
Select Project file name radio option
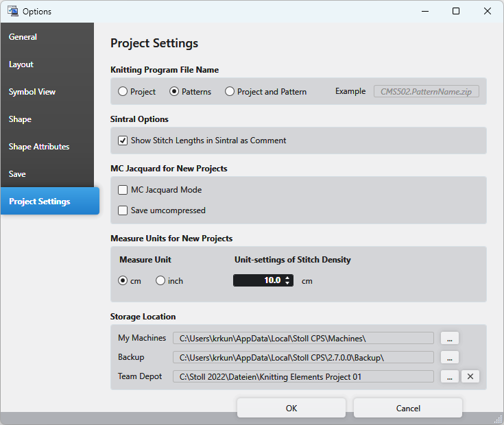(x=123, y=91)
